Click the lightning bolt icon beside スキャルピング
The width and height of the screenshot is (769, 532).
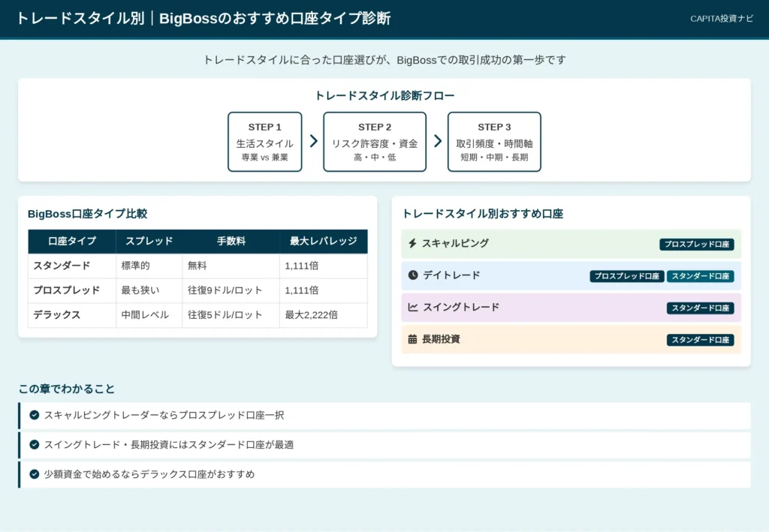coord(412,243)
